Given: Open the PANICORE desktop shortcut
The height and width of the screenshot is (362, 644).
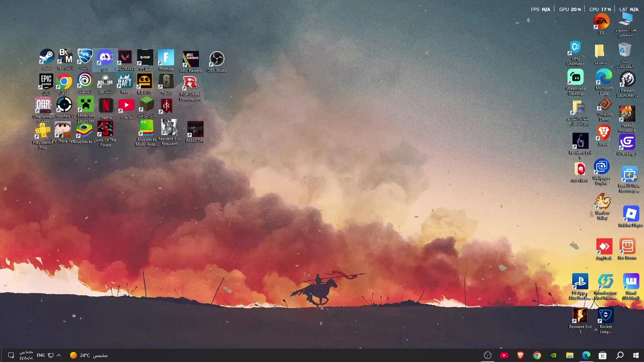Looking at the screenshot, I should point(195,132).
